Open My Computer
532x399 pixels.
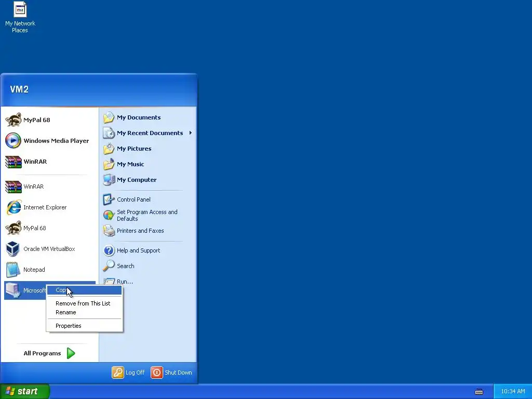click(148, 180)
